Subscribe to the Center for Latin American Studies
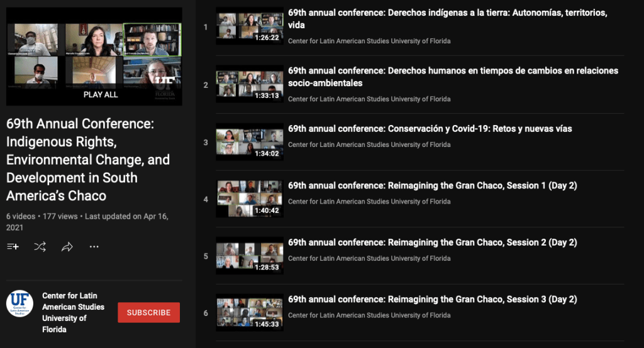 pos(148,312)
